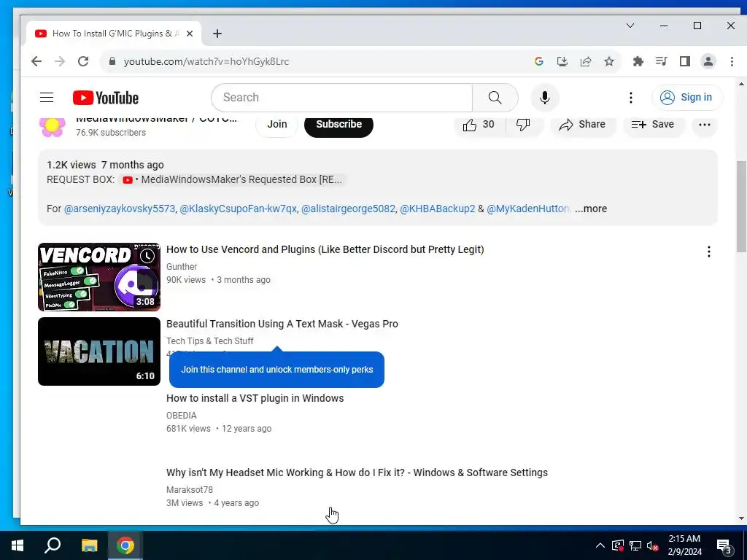Click the page vertical scrollbar thumb

(741, 206)
